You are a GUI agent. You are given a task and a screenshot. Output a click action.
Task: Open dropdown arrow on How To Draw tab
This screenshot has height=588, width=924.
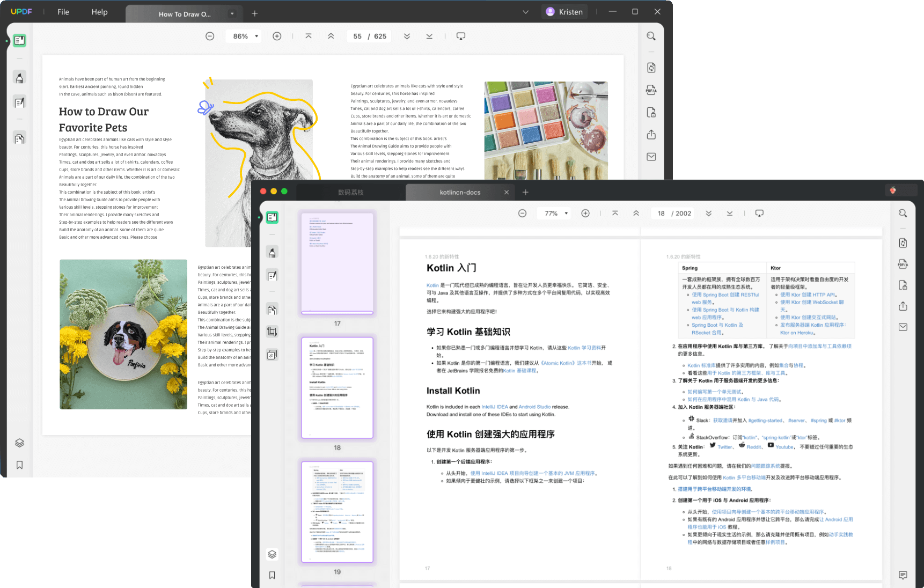click(x=232, y=14)
